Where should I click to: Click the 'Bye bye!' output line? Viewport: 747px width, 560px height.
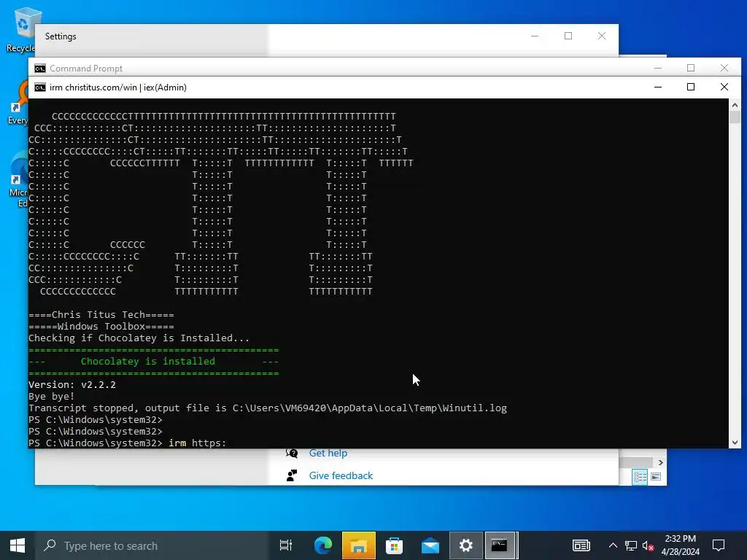point(52,396)
